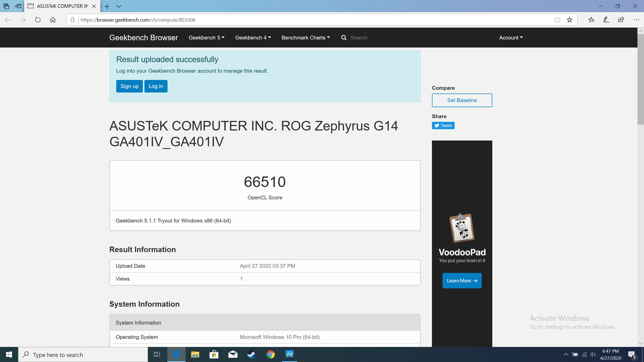Open Microsoft Store from taskbar
Viewport: 644px width, 362px height.
pos(214,354)
